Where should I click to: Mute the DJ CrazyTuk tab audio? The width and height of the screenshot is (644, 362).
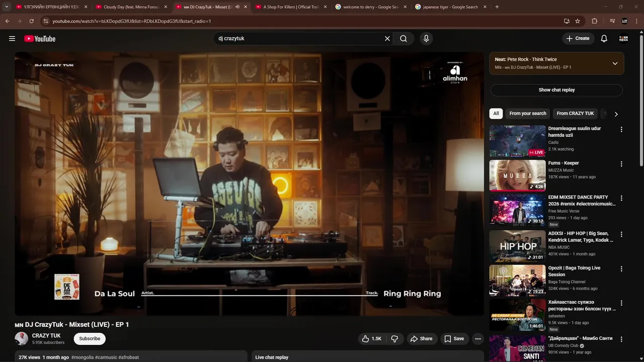point(237,7)
